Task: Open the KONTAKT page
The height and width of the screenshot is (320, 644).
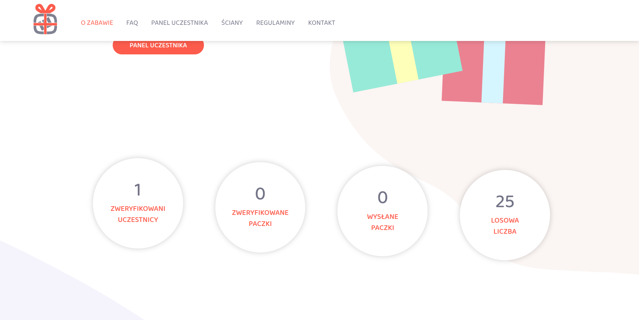Action: click(322, 23)
